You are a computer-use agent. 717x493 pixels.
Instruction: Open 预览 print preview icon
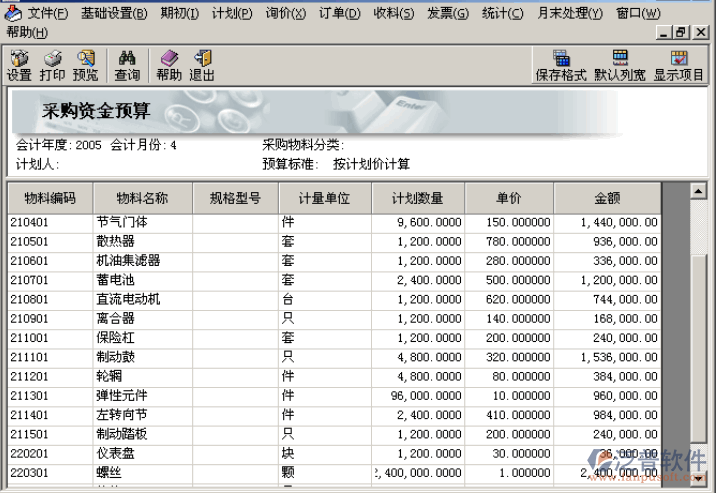click(x=86, y=66)
